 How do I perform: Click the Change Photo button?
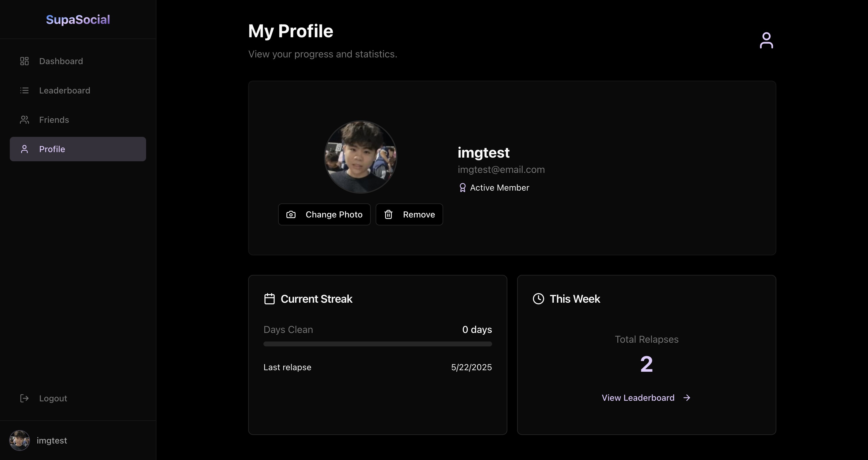click(x=324, y=214)
